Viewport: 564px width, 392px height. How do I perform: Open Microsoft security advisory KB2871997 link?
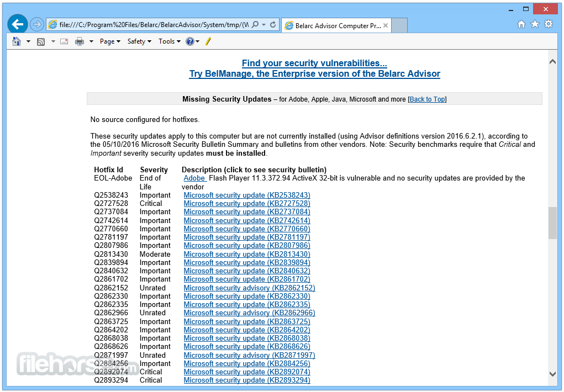coord(249,355)
